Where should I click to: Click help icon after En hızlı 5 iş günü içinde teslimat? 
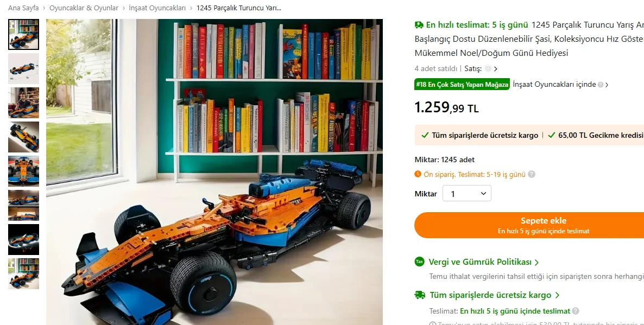coord(576,311)
